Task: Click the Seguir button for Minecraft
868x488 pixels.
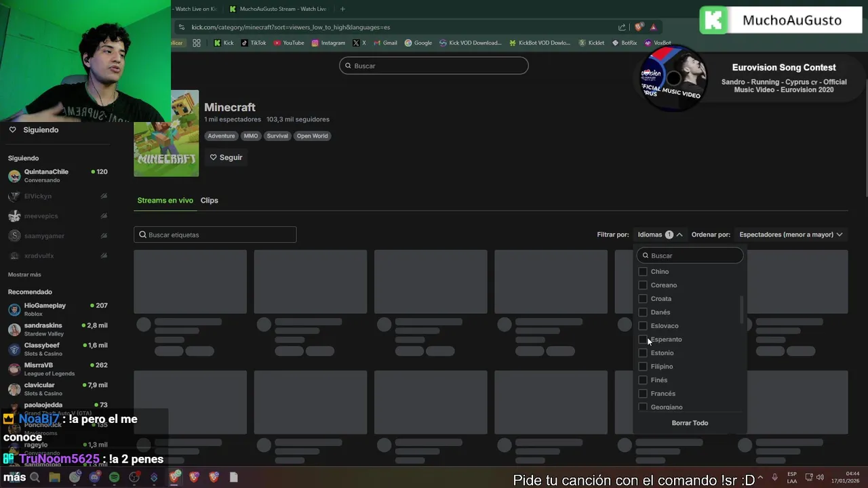Action: 226,157
